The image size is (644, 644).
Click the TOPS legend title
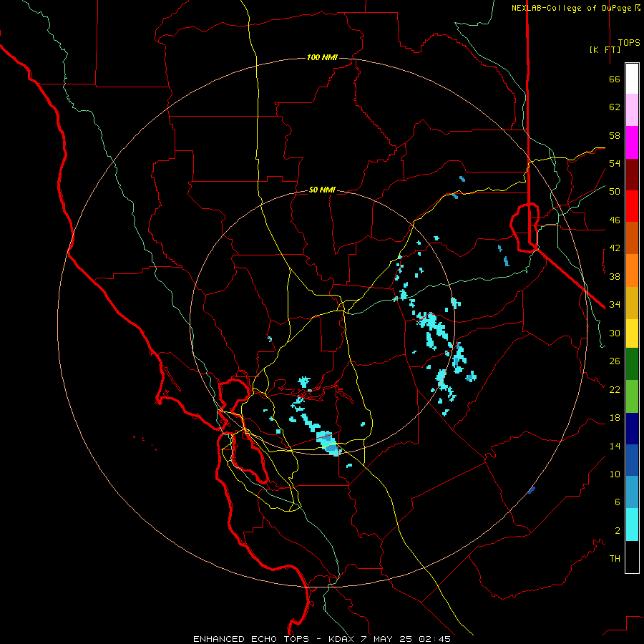click(629, 43)
